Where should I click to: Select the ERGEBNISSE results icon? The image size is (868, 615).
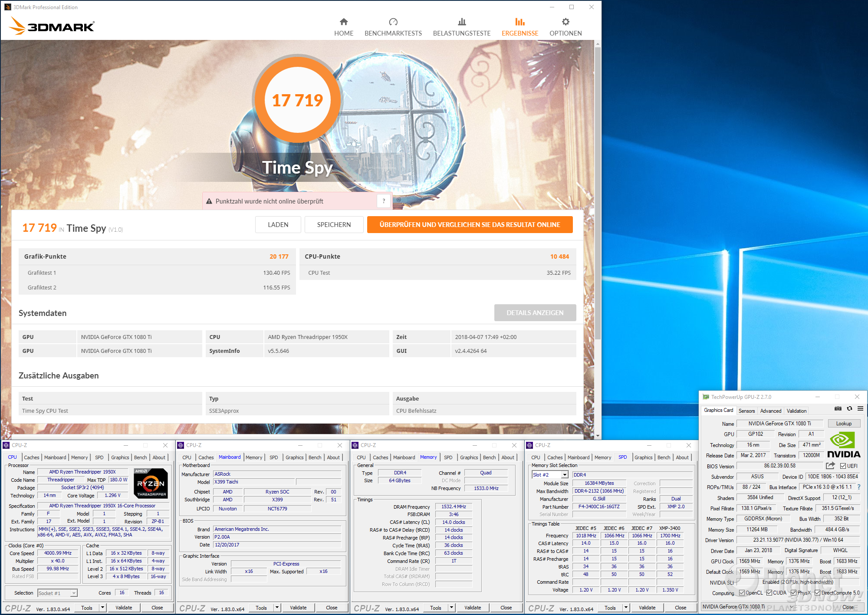coord(520,22)
